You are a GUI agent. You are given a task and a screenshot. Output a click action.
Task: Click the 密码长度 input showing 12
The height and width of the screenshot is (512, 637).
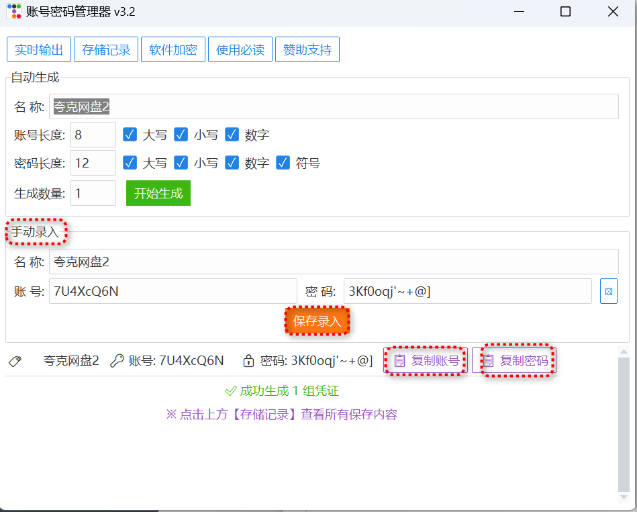pos(93,163)
